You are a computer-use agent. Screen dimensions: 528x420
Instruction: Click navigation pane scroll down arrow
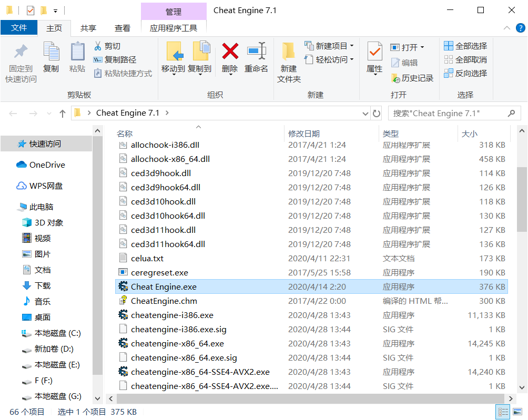tap(97, 398)
